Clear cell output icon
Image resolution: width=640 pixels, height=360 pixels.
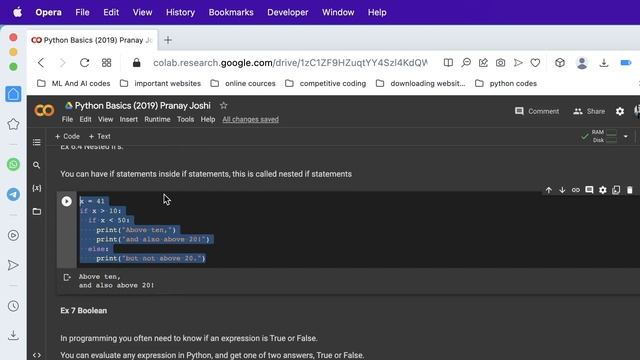[x=67, y=278]
